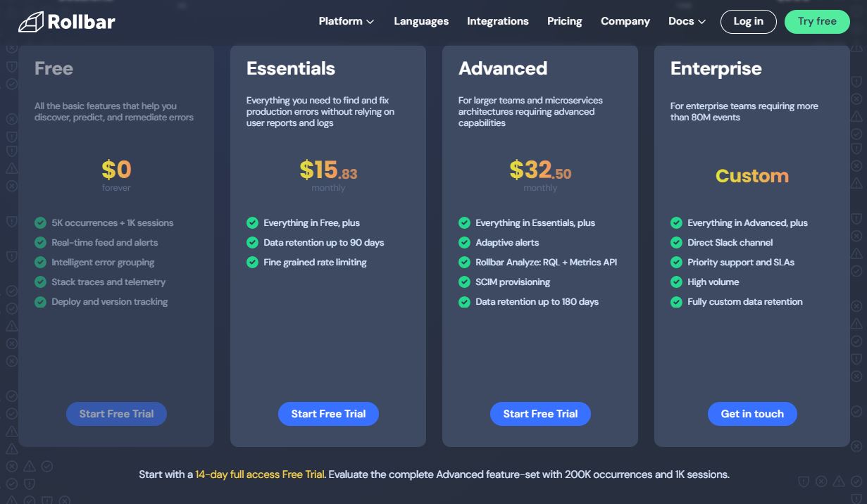Screen dimensions: 867x504
Task: Click checkmark next to Priority support and SLAs
Action: [676, 263]
